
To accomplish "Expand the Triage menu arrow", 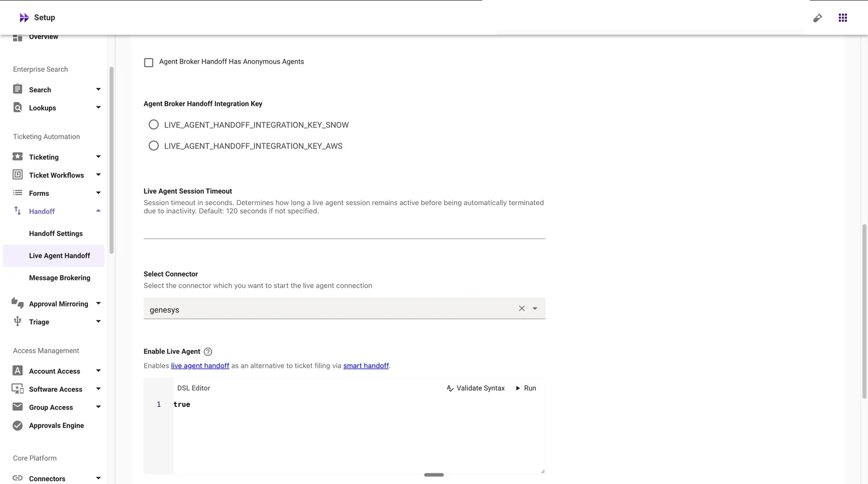I will coord(98,321).
